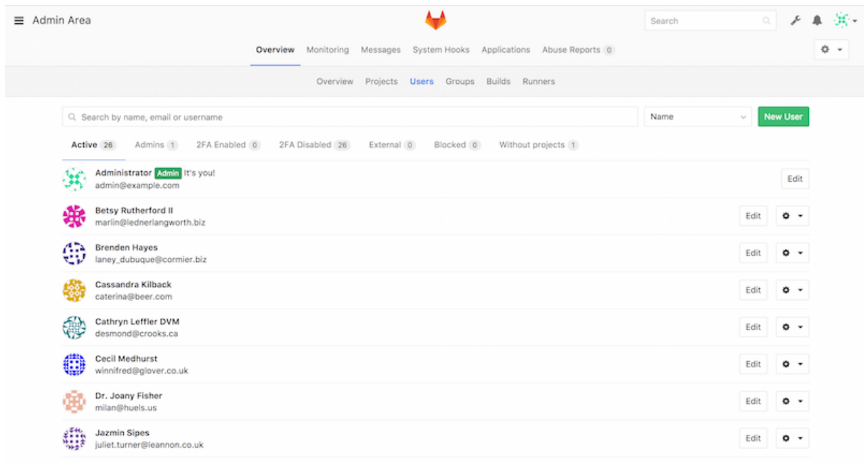This screenshot has width=868, height=463.
Task: Focus the top Search field
Action: click(x=710, y=21)
